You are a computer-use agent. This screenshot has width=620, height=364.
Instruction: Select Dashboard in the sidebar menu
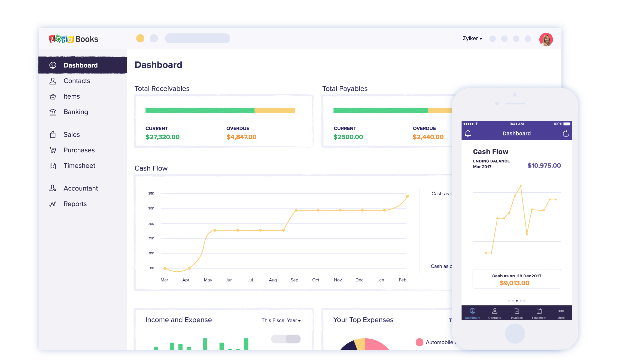click(x=81, y=65)
